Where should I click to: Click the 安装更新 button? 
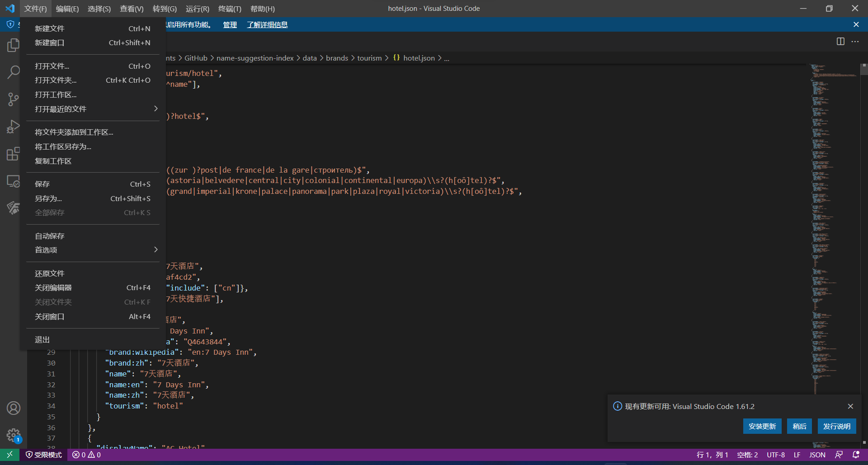tap(762, 426)
